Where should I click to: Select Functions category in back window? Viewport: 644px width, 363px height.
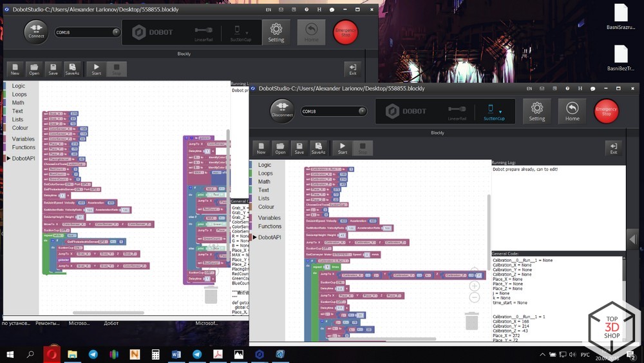click(x=24, y=147)
